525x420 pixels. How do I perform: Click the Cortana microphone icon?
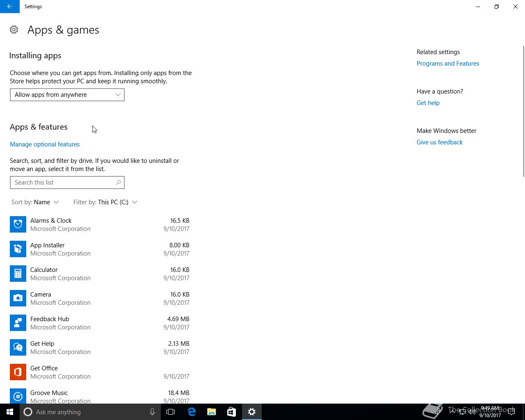pos(152,412)
